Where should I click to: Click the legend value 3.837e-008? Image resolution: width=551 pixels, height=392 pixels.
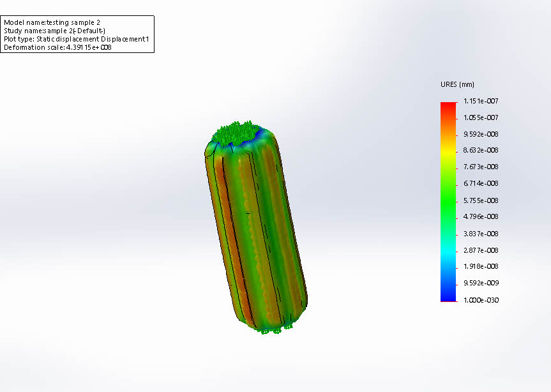481,234
